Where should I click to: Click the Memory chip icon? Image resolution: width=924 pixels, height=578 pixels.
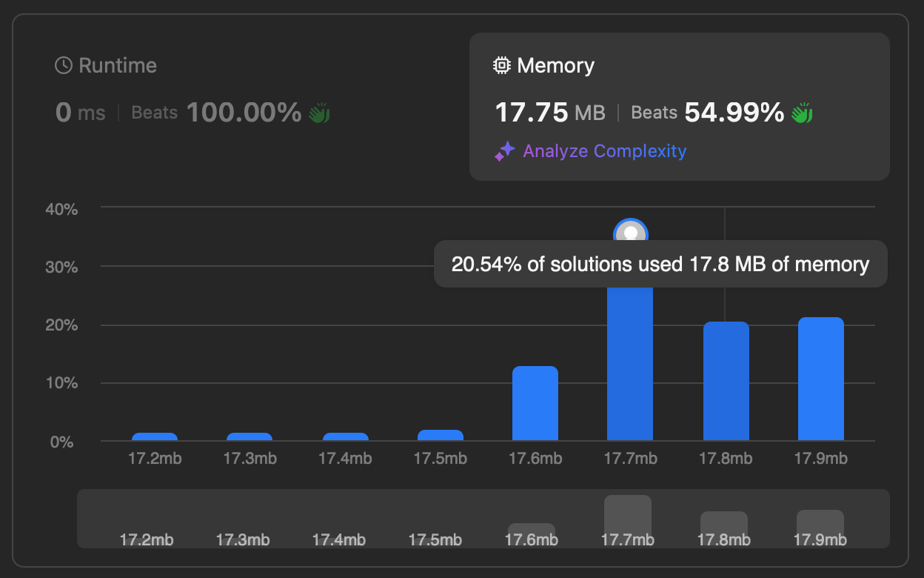click(502, 65)
